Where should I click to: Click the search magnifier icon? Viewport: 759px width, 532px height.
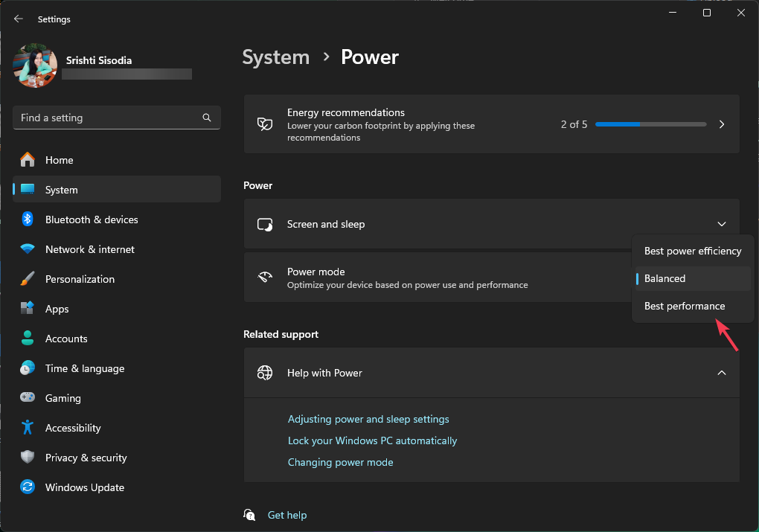click(207, 118)
